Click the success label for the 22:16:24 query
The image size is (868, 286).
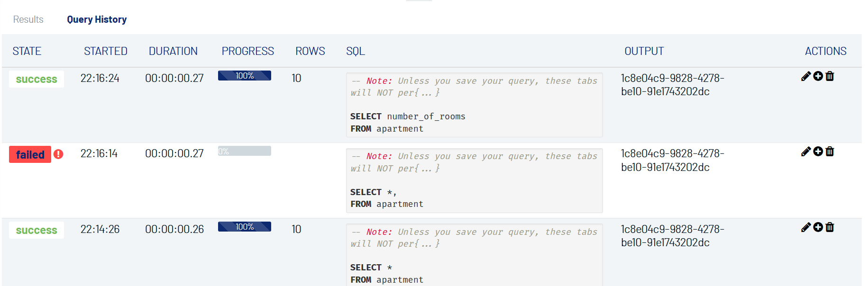(37, 79)
